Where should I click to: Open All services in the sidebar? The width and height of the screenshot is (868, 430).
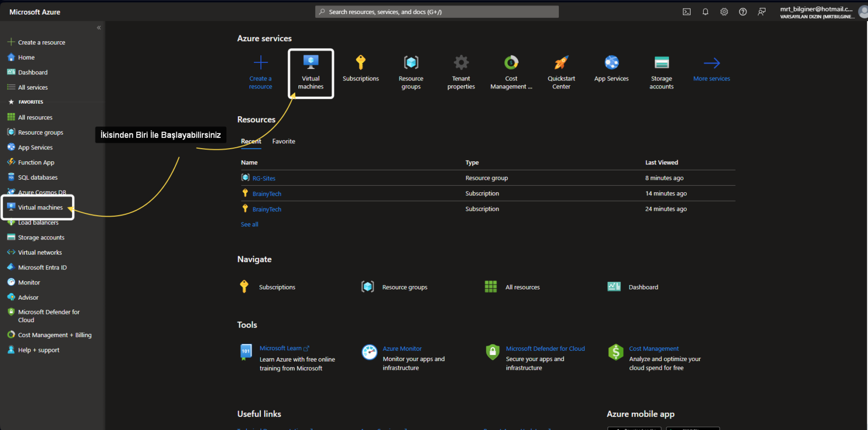pyautogui.click(x=27, y=87)
